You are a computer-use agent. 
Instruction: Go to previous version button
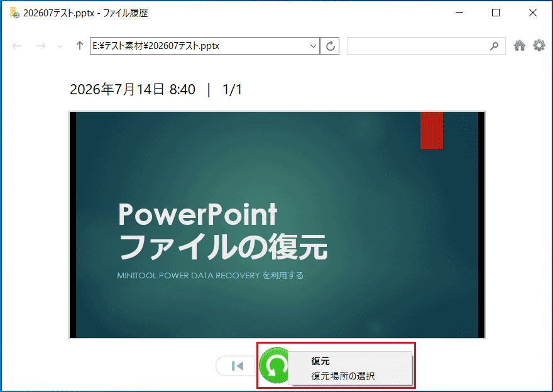236,366
